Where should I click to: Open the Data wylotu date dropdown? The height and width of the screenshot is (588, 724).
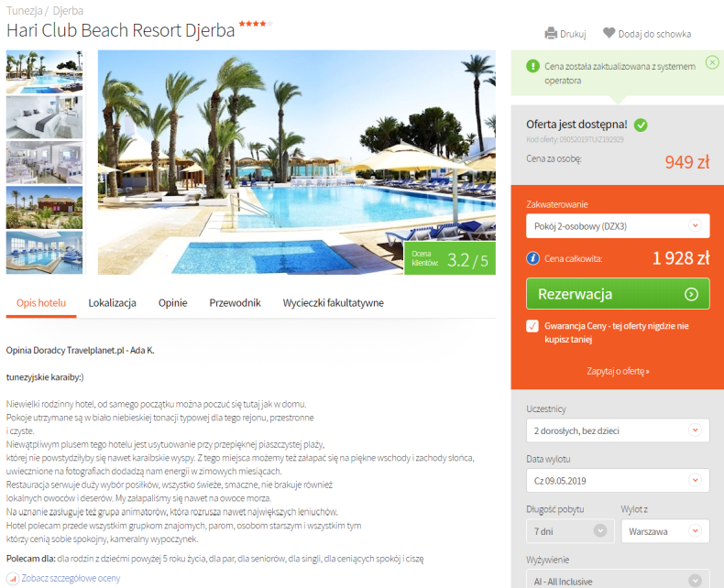pos(618,481)
